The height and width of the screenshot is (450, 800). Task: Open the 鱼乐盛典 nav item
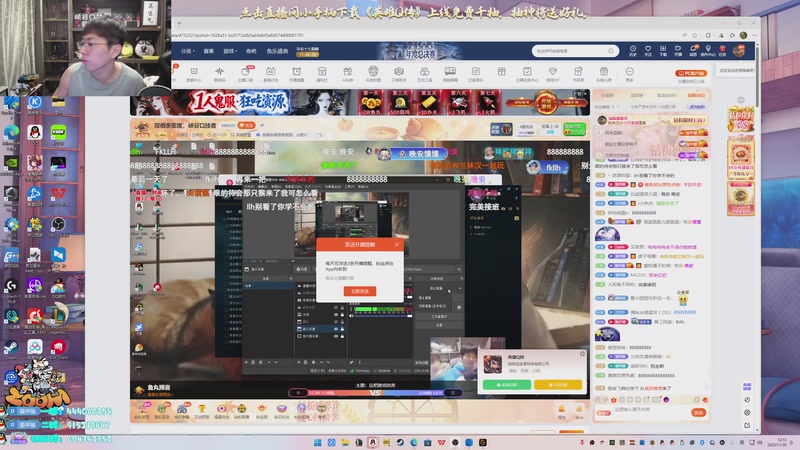(x=277, y=51)
